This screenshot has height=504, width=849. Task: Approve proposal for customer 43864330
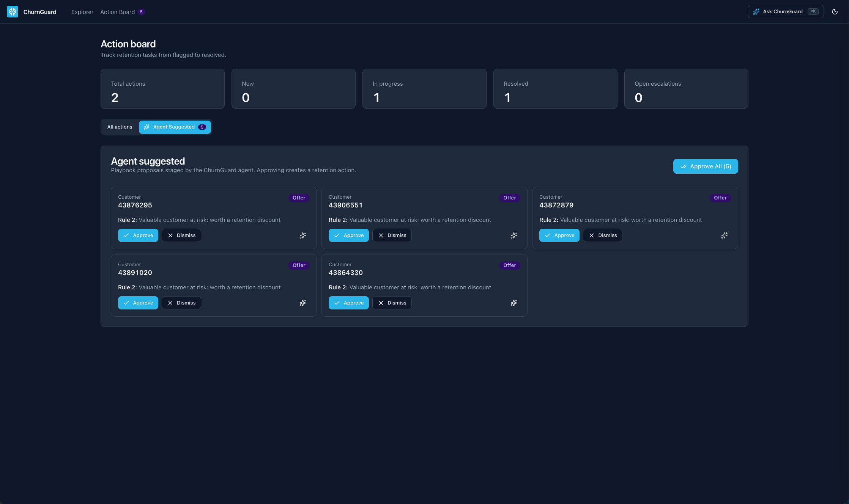tap(349, 303)
